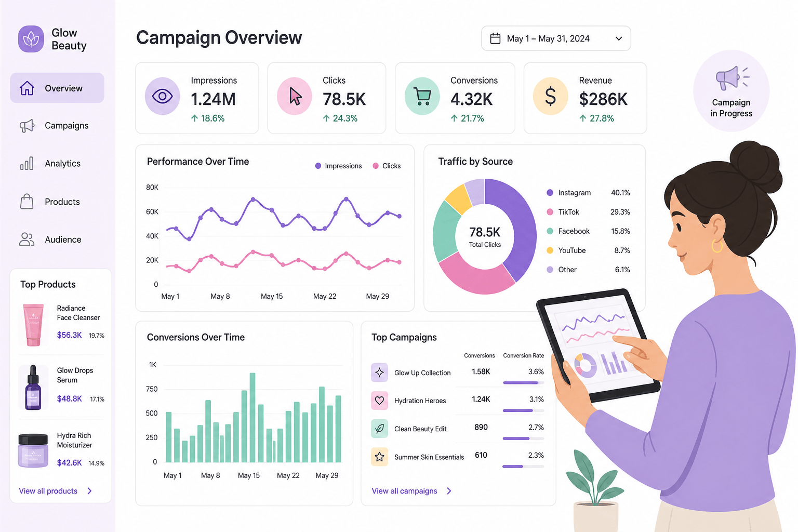Click the Clean Beauty Edit leaf icon
The image size is (798, 532).
click(x=380, y=429)
